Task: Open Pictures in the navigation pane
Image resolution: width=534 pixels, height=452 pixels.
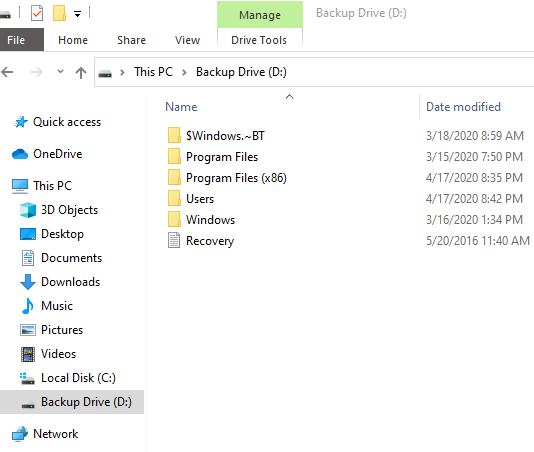Action: (x=62, y=330)
